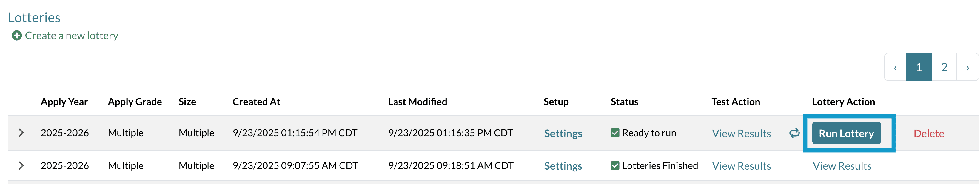Toggle the Ready to run checkbox
The image size is (980, 184).
(x=615, y=133)
